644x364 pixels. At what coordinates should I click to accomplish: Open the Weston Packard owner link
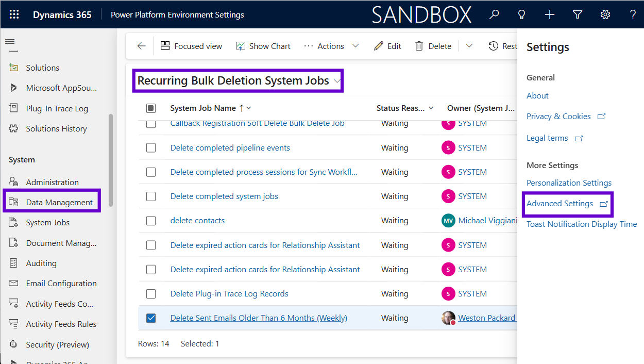tap(487, 318)
